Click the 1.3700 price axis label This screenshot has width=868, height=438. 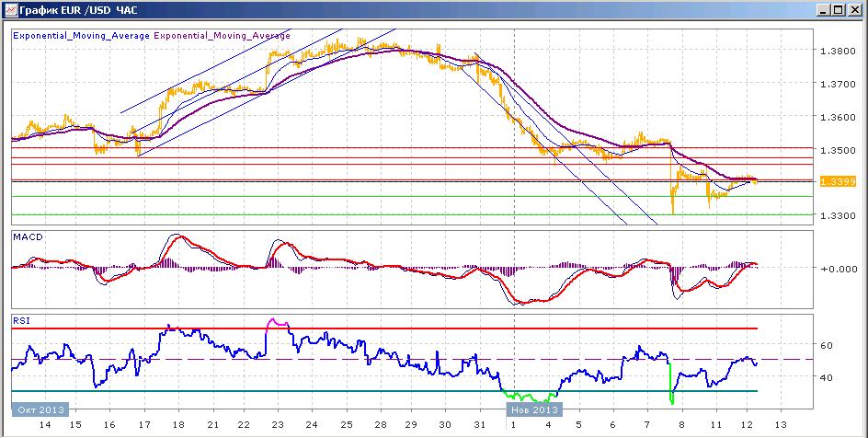click(x=837, y=84)
